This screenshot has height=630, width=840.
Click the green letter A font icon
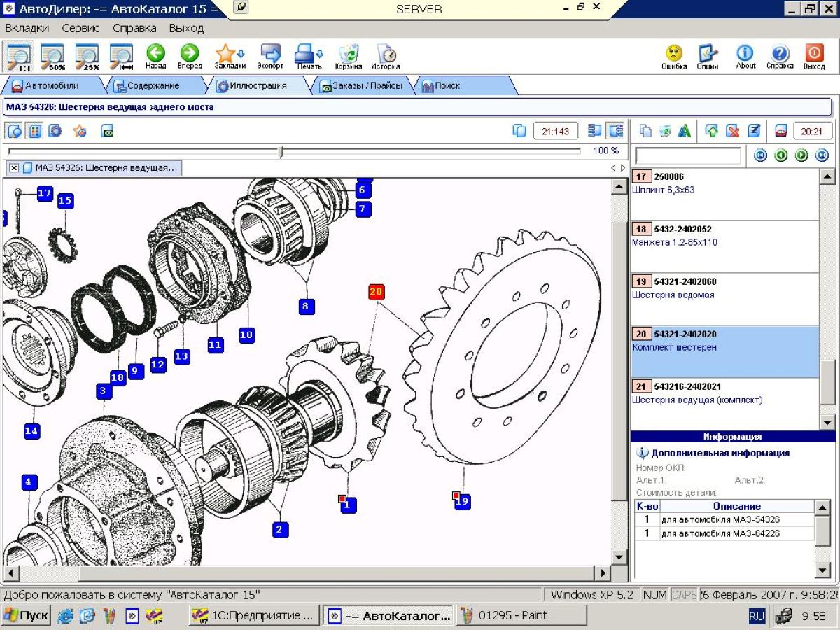coord(685,131)
